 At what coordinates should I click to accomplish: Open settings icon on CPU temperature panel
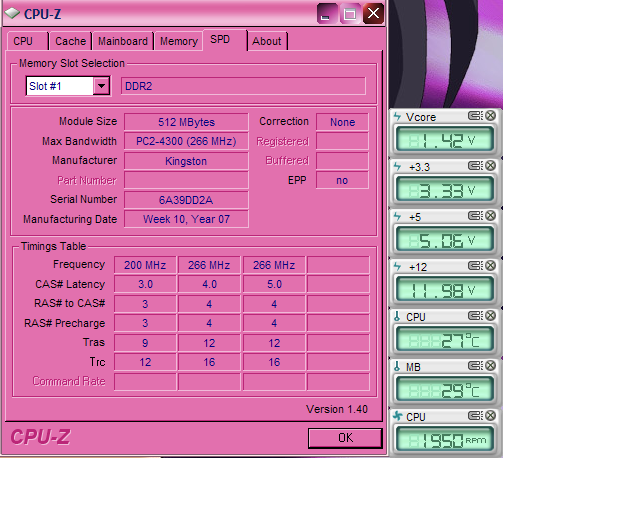[475, 316]
